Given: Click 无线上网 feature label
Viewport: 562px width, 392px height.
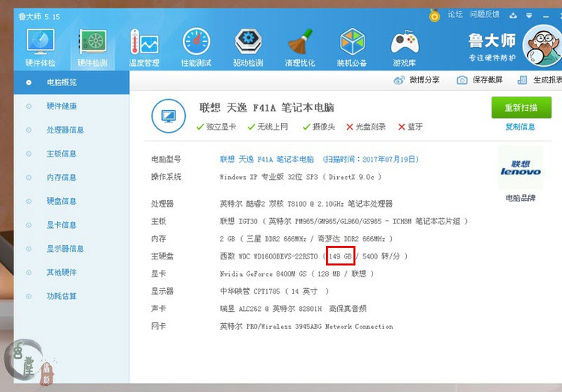Looking at the screenshot, I should point(273,127).
